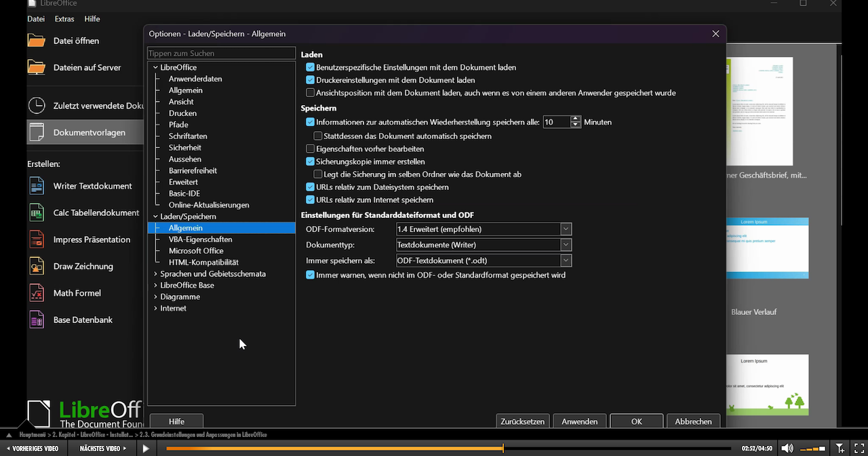Screen dimensions: 868x456
Task: Toggle URLs relativ zum Dateisystem speichern
Action: [x=311, y=187]
